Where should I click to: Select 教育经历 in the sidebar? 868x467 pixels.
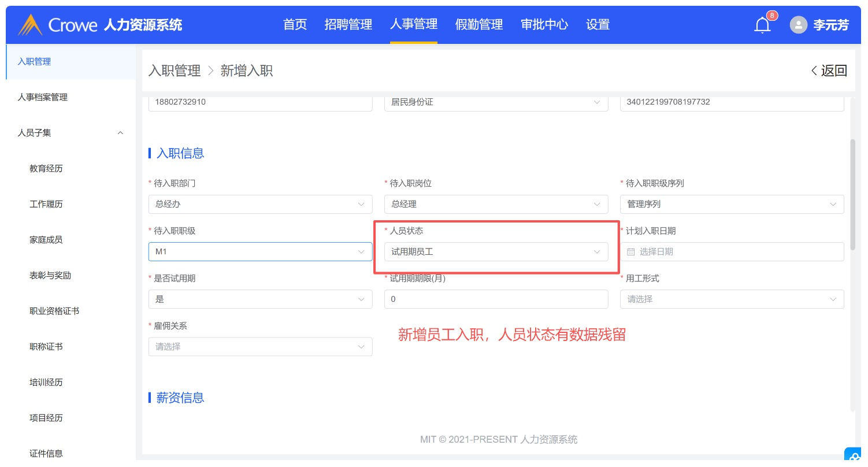click(46, 169)
